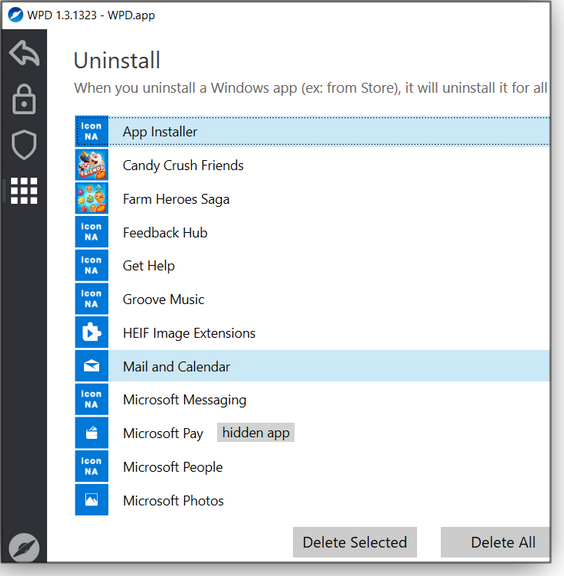Select Microsoft Pay in the list
Screen dimensions: 564x576
312,433
